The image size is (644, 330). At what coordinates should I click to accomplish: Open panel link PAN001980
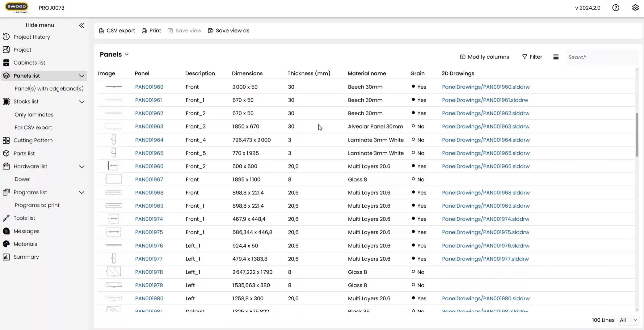(x=149, y=298)
